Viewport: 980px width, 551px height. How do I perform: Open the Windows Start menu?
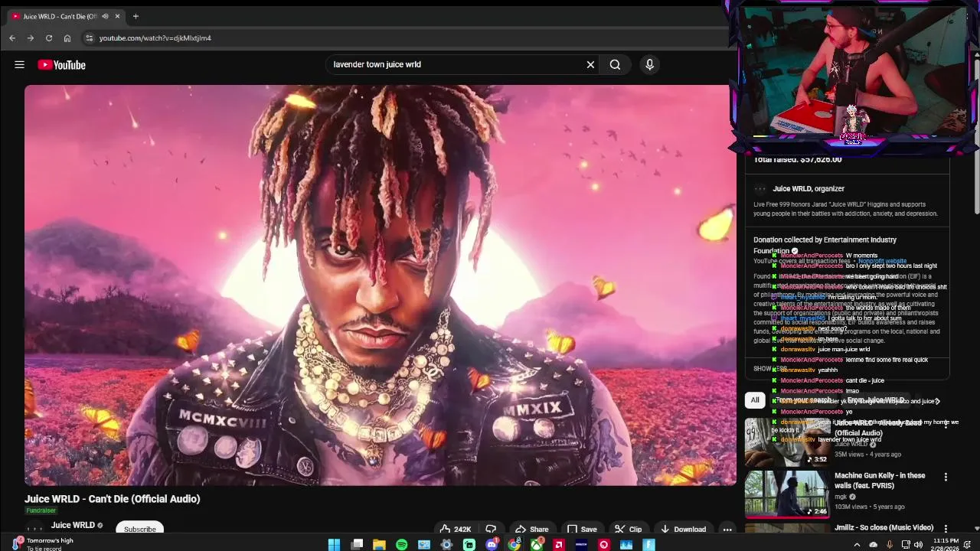tap(334, 545)
